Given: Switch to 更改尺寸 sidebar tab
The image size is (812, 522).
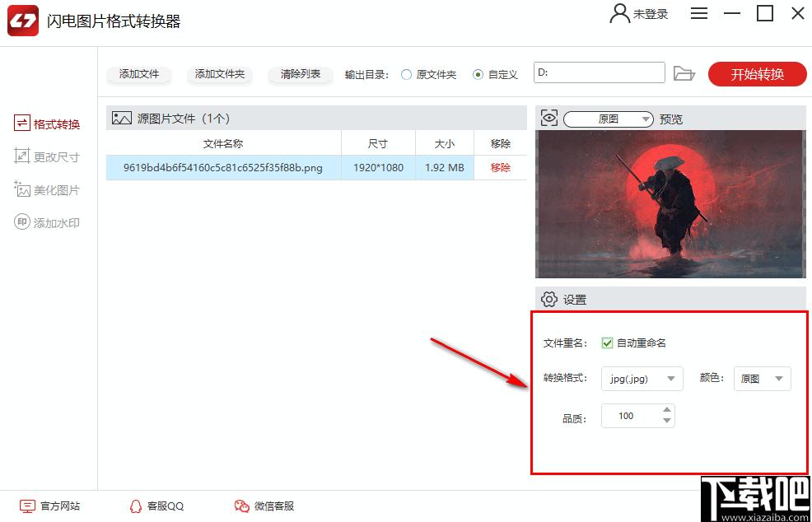Looking at the screenshot, I should tap(47, 156).
